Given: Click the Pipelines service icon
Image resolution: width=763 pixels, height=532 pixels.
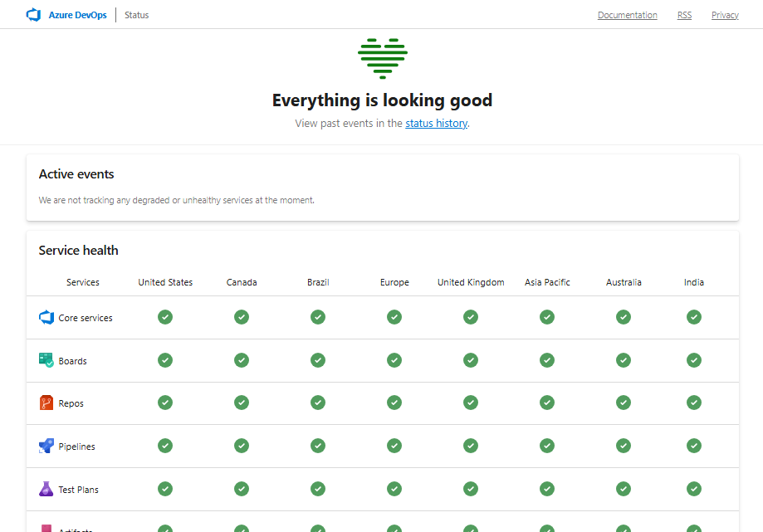Looking at the screenshot, I should [46, 446].
